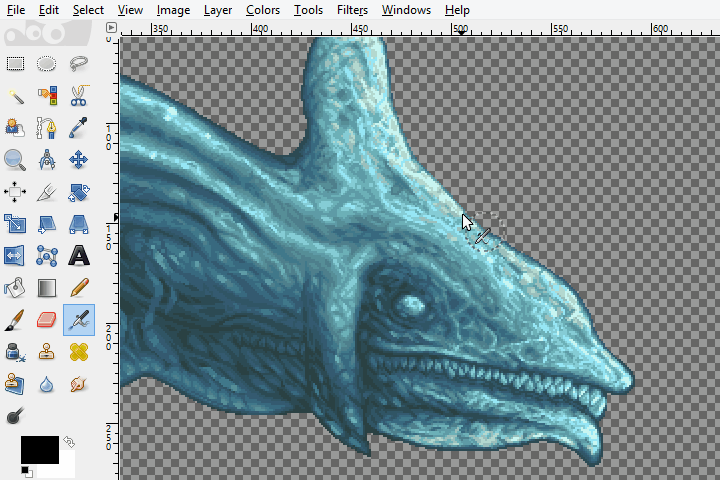The height and width of the screenshot is (480, 720).
Task: Select the Clone stamp tool
Action: [x=47, y=352]
